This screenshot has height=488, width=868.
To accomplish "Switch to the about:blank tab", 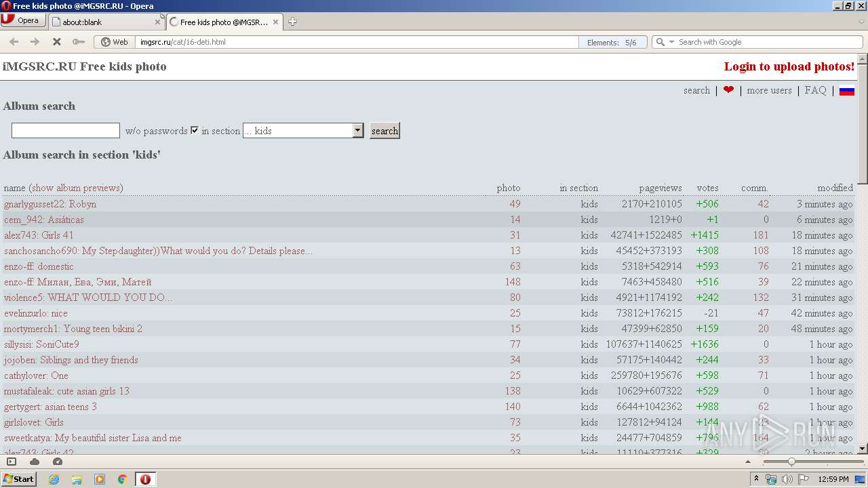I will point(102,22).
